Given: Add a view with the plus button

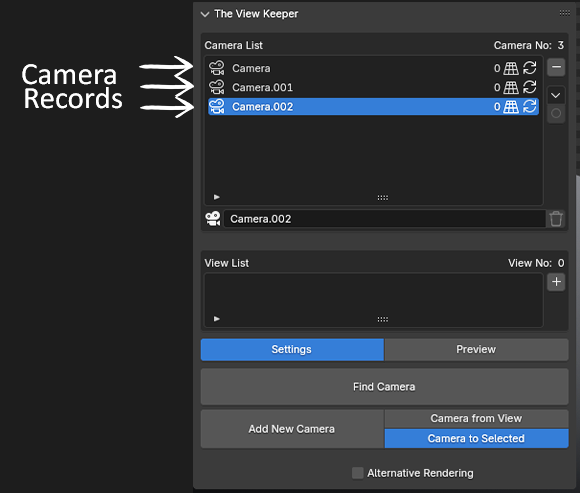Looking at the screenshot, I should coord(556,282).
